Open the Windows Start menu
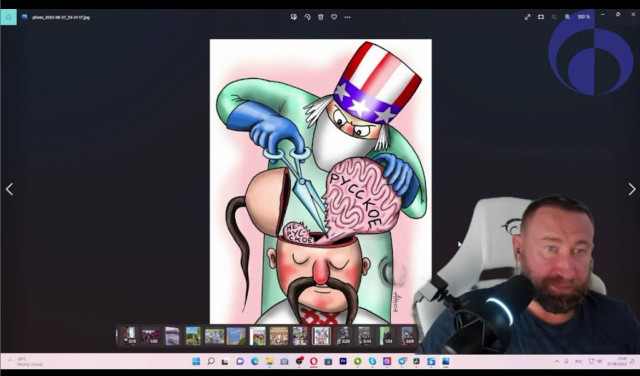Viewport: 640px width, 376px height. point(196,361)
